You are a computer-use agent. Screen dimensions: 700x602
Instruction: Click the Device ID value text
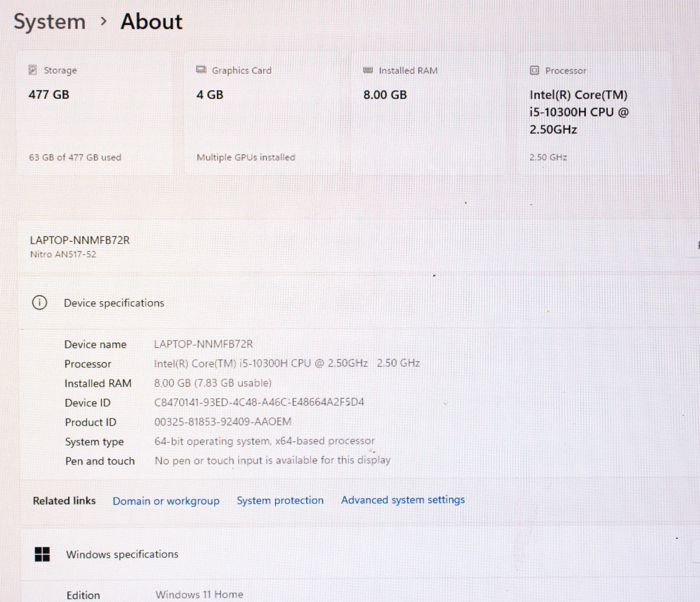pyautogui.click(x=259, y=402)
